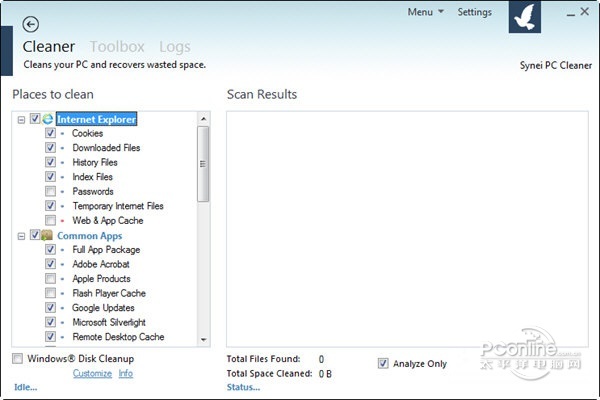Minimize the Synei PC Cleaner window
Viewport: 600px width, 400px height.
(571, 13)
